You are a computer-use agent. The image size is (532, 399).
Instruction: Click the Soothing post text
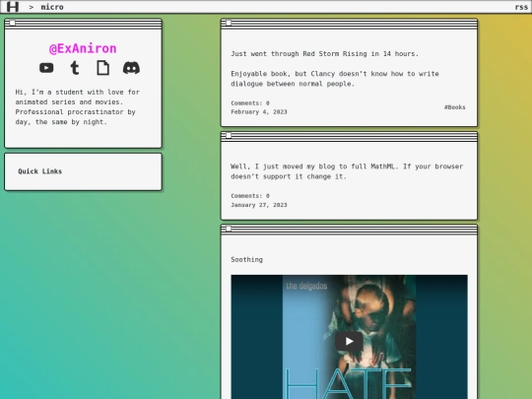246,259
